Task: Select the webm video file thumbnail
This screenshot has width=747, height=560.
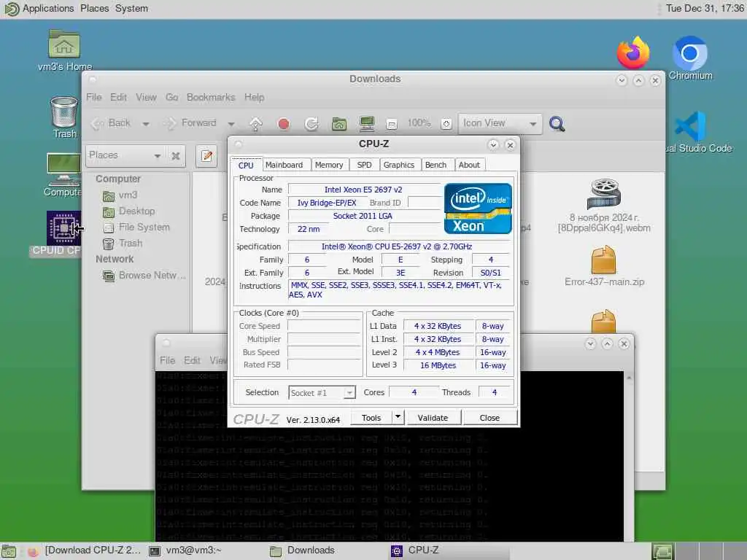Action: point(603,194)
